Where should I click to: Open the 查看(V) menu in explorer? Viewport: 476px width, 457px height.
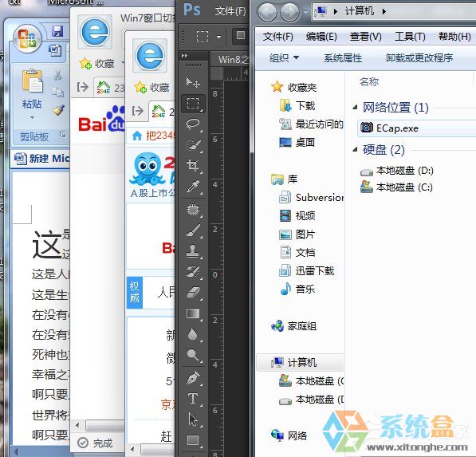(x=365, y=37)
